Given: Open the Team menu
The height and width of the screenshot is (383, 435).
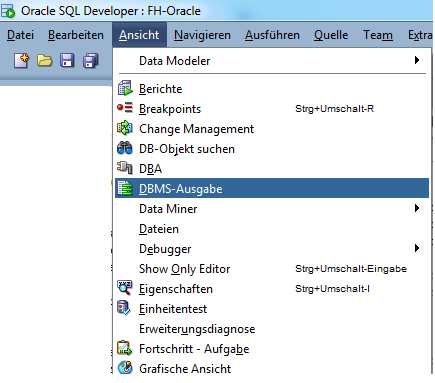Looking at the screenshot, I should point(378,35).
